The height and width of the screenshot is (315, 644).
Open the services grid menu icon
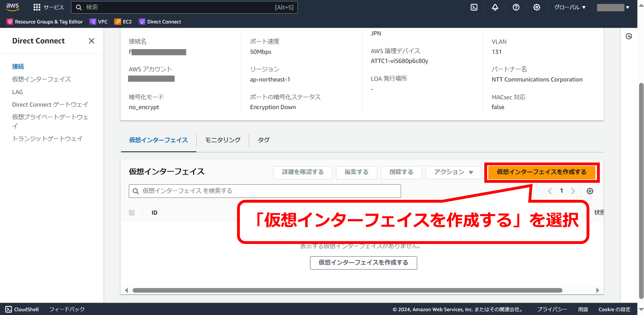37,7
